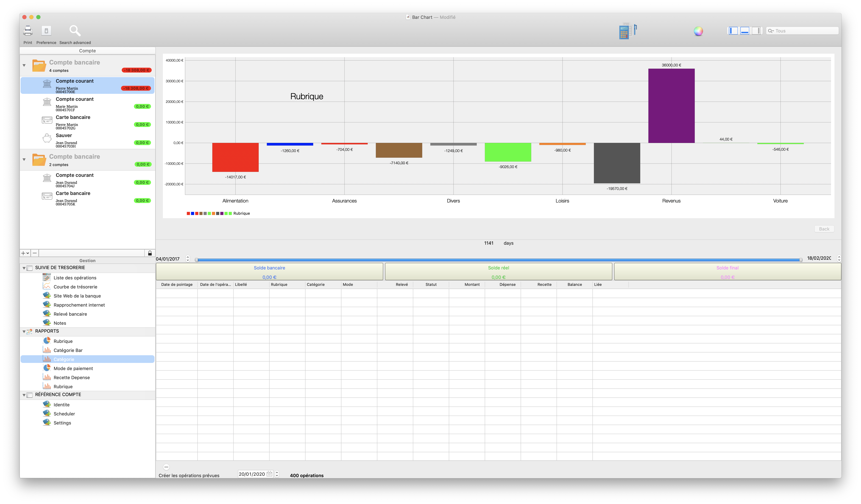Click the Search advanced magnifier icon
The image size is (861, 504).
(75, 31)
